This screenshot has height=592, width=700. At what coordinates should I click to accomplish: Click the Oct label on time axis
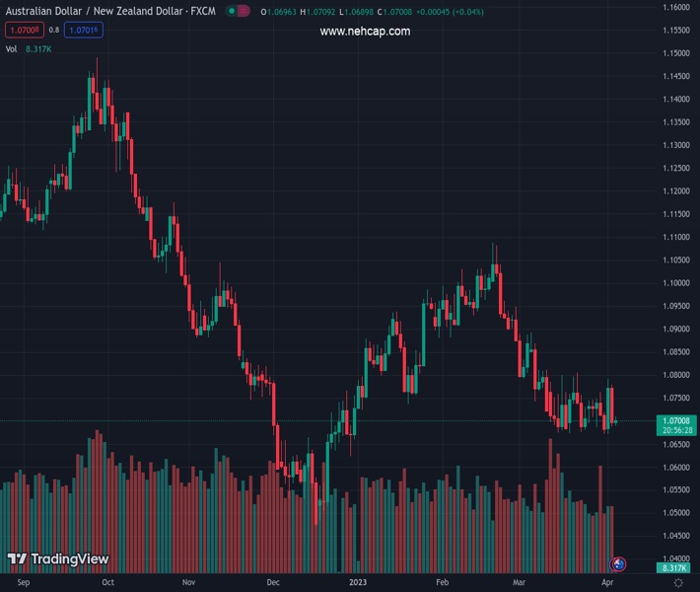[107, 582]
